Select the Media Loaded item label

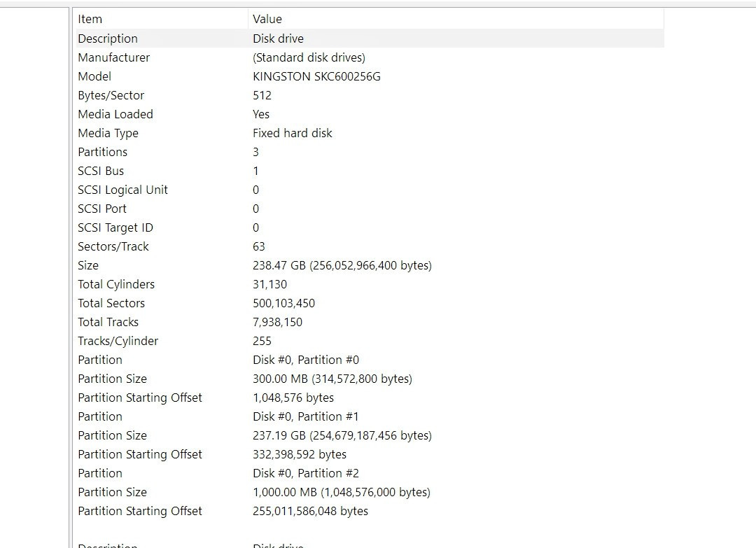(115, 114)
